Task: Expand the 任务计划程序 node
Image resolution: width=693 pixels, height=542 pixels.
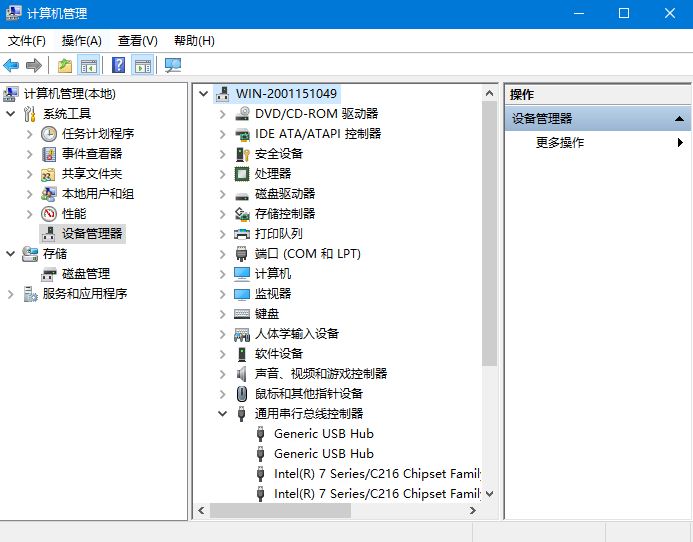Action: click(x=30, y=134)
